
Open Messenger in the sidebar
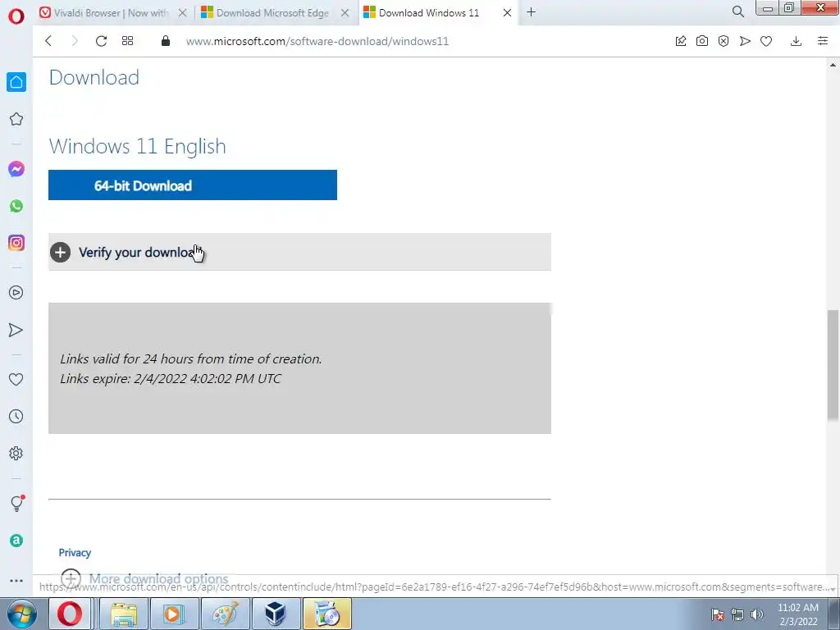(x=16, y=169)
